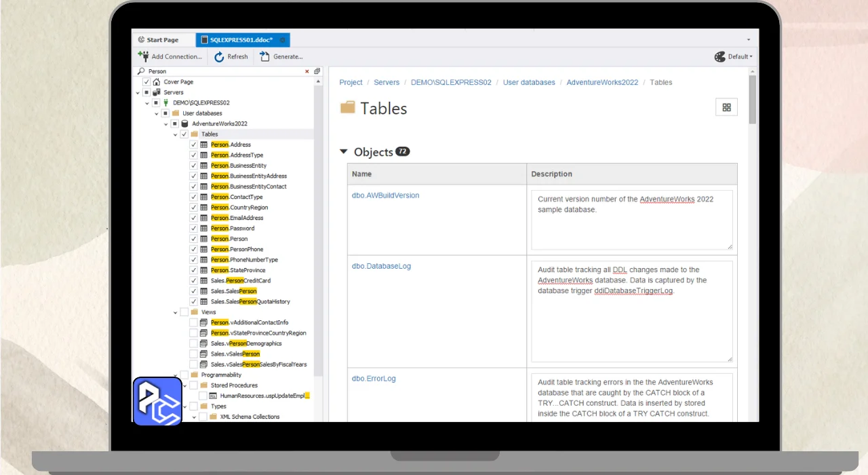Click the tree panel scroll up arrow
Screen dimensions: 868x475
point(319,81)
